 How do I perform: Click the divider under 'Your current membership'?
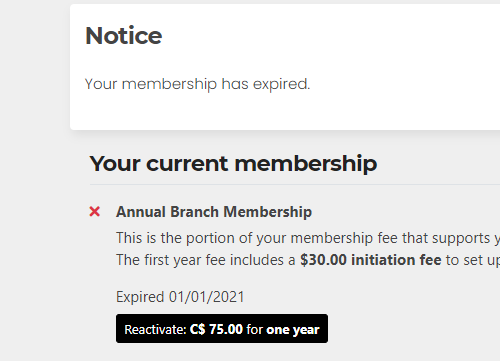[295, 184]
